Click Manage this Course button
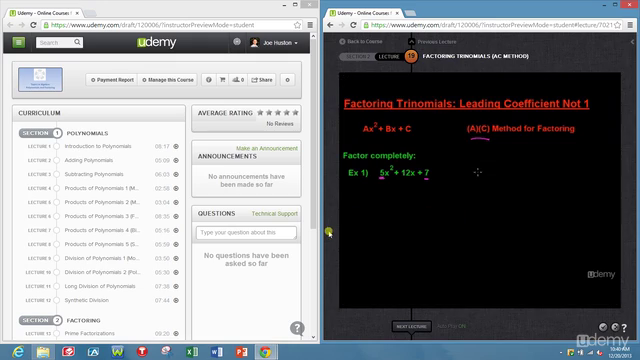 (168, 80)
